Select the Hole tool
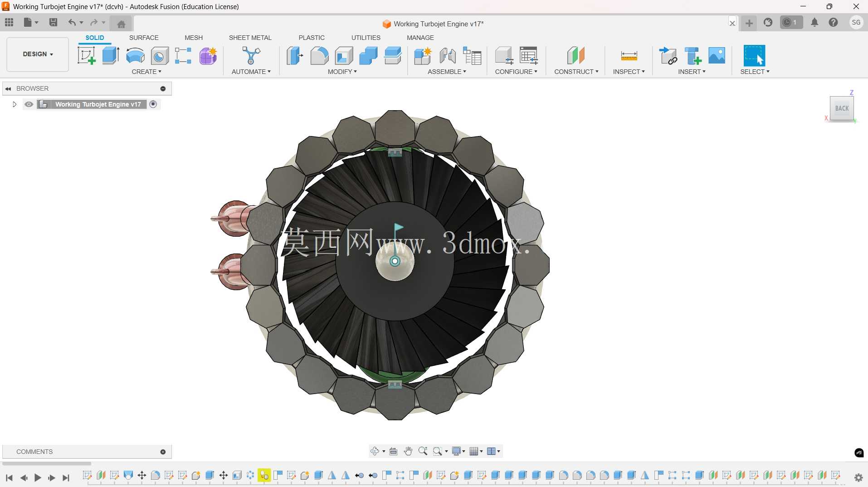The height and width of the screenshot is (487, 868). tap(160, 56)
